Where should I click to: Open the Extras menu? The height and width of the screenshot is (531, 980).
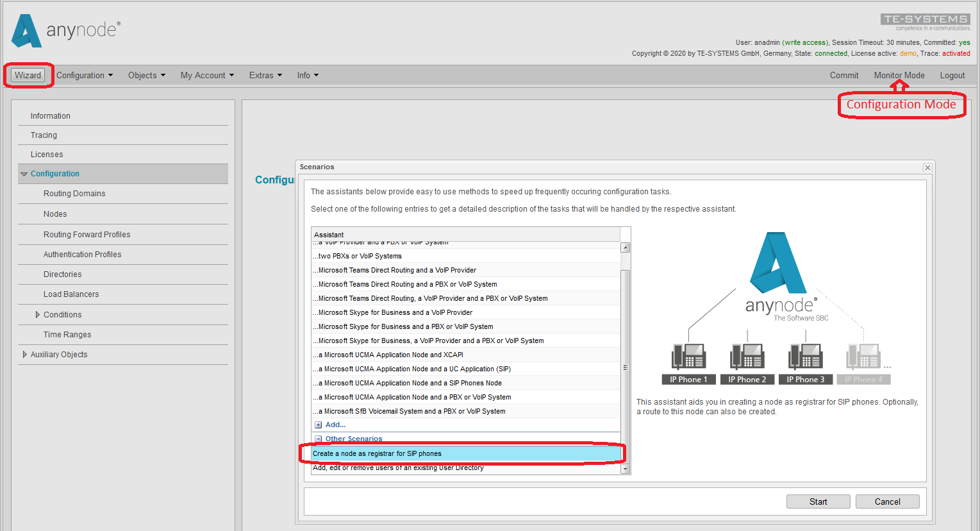(x=265, y=76)
